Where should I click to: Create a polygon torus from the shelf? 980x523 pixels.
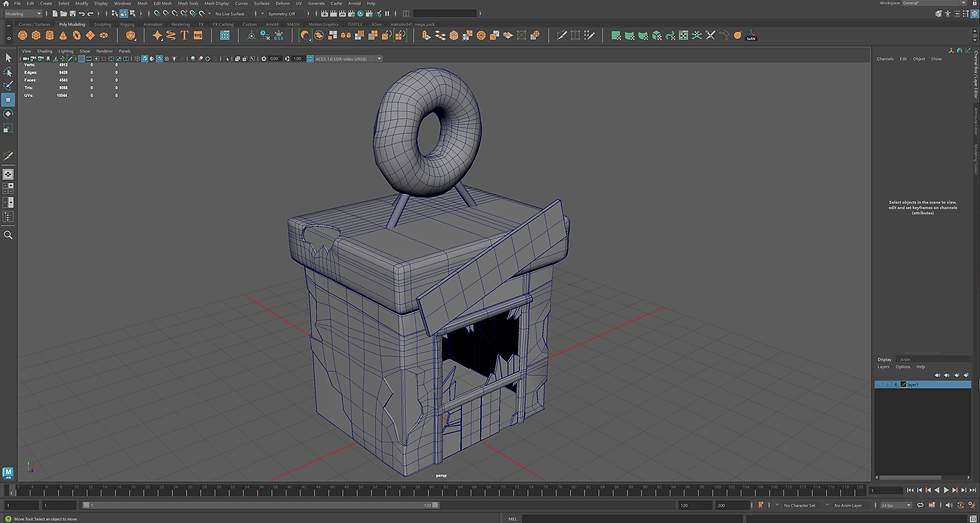click(x=76, y=36)
